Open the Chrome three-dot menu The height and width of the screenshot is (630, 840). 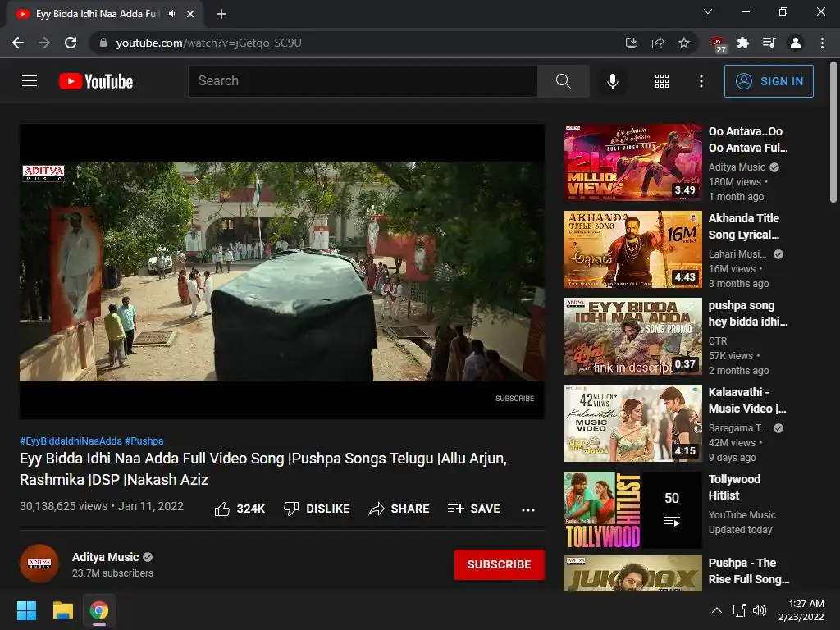click(x=822, y=43)
